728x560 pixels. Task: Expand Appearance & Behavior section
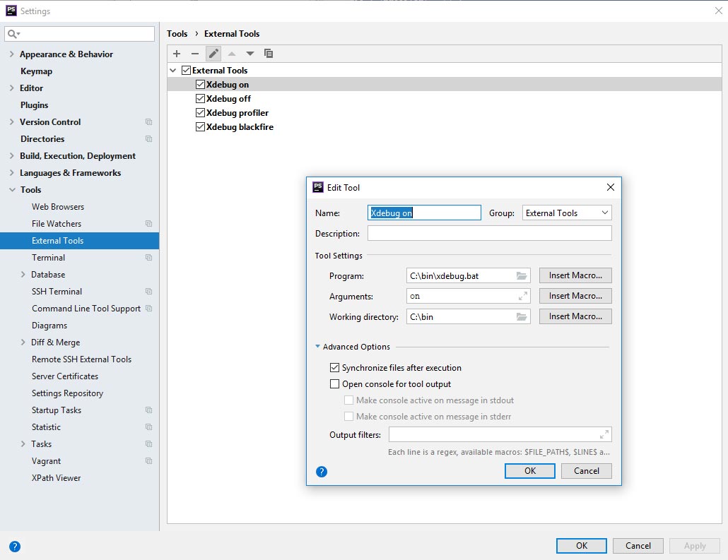tap(11, 54)
